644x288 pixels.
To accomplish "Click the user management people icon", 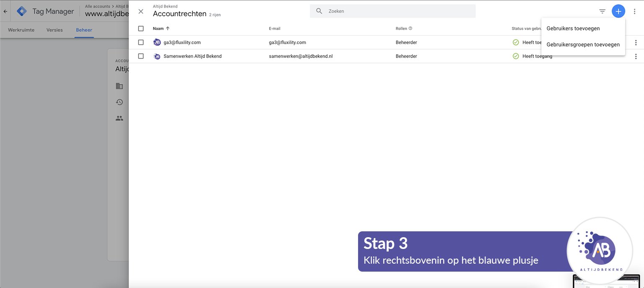I will (x=119, y=118).
